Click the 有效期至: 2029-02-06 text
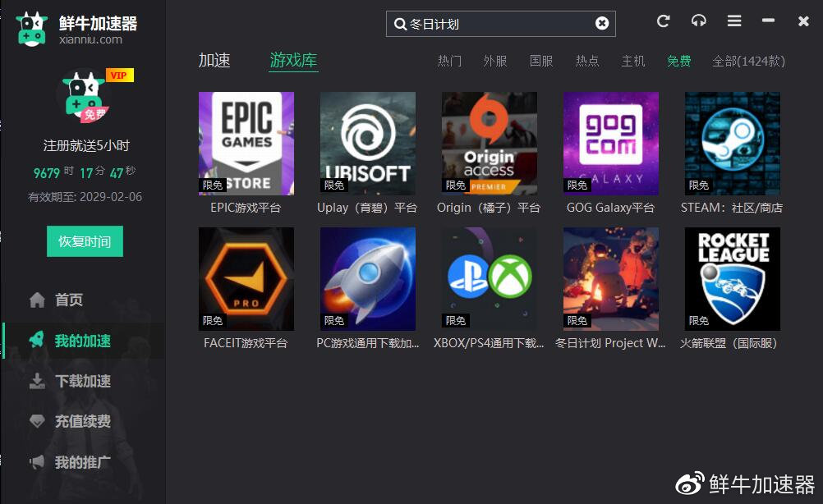Image resolution: width=823 pixels, height=504 pixels. 85,197
